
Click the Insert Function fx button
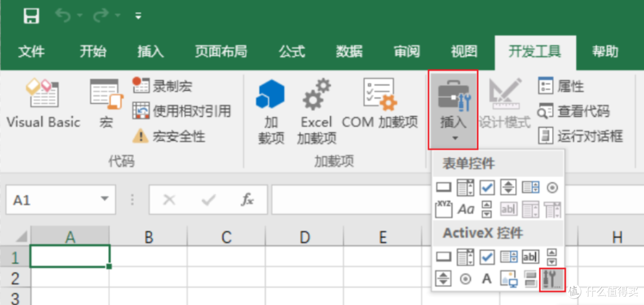(247, 200)
